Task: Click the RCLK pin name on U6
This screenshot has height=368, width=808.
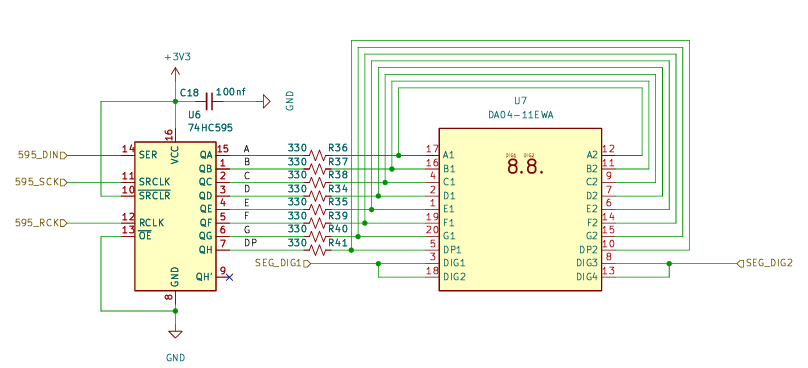Action: click(x=151, y=223)
